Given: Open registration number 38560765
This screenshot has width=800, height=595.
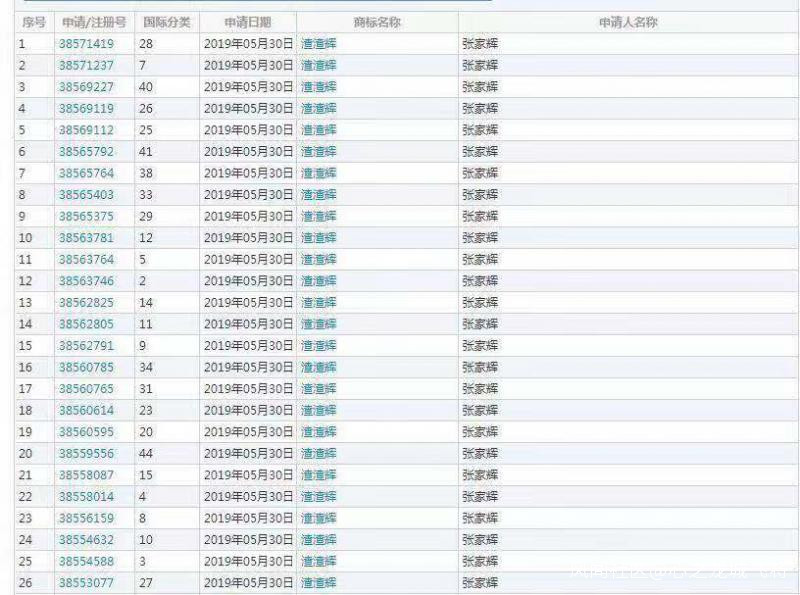Looking at the screenshot, I should pyautogui.click(x=86, y=389).
